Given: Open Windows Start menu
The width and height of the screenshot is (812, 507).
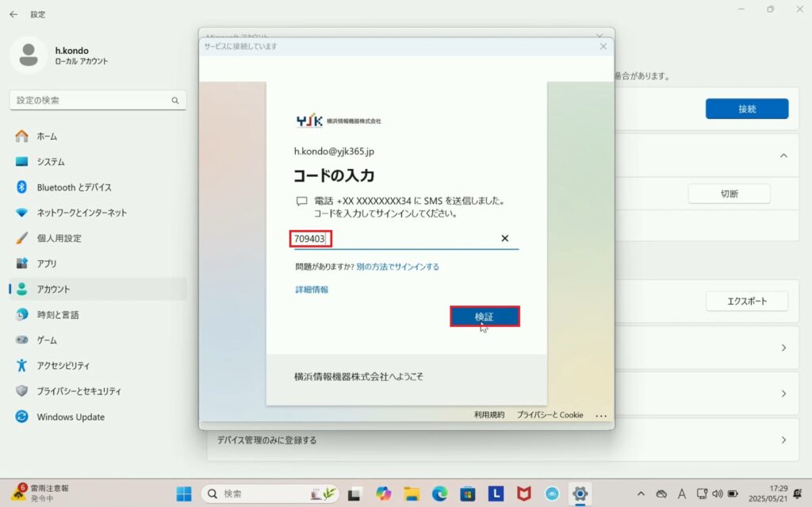Looking at the screenshot, I should pos(184,494).
